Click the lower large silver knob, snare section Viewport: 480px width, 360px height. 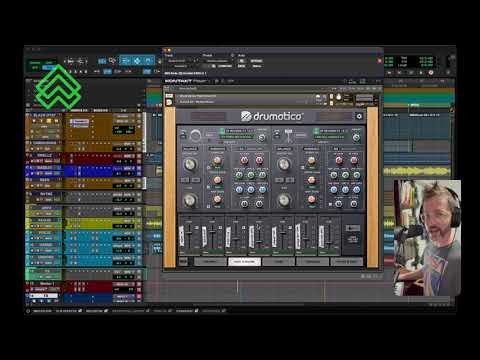(x=190, y=200)
